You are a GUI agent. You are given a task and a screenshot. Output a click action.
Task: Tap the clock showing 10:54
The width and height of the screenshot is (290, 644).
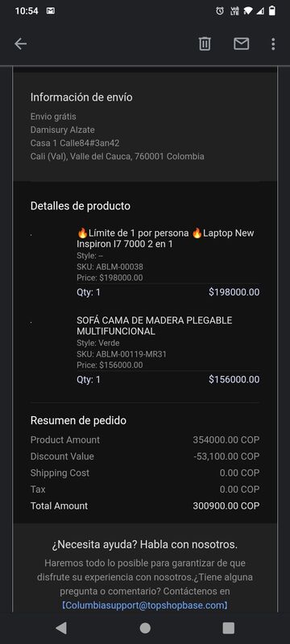pos(27,11)
